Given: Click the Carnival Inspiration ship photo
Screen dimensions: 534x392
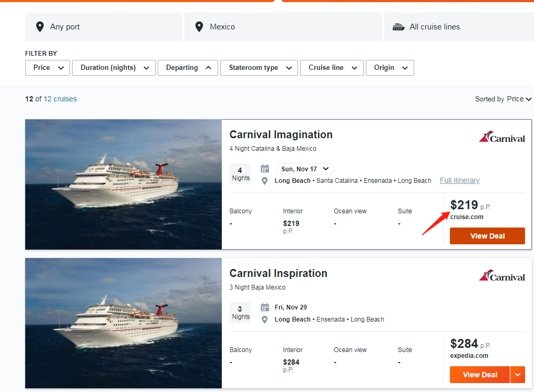Looking at the screenshot, I should tap(124, 323).
